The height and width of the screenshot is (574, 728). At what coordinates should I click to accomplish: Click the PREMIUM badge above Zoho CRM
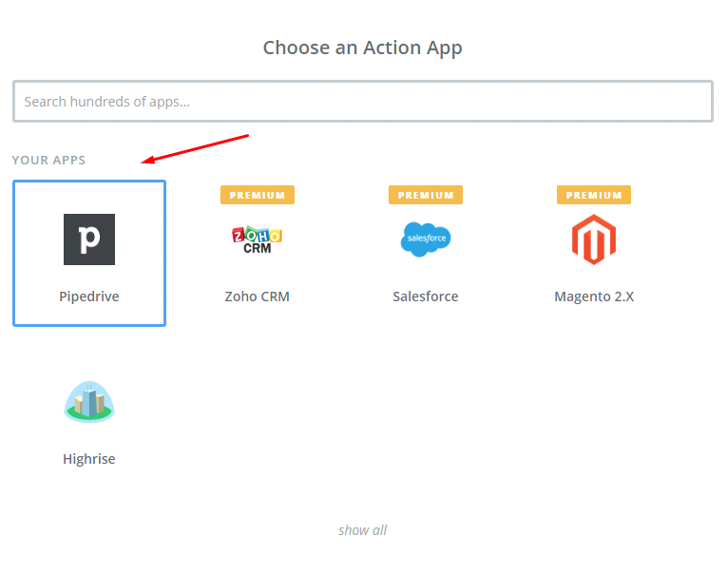tap(258, 195)
